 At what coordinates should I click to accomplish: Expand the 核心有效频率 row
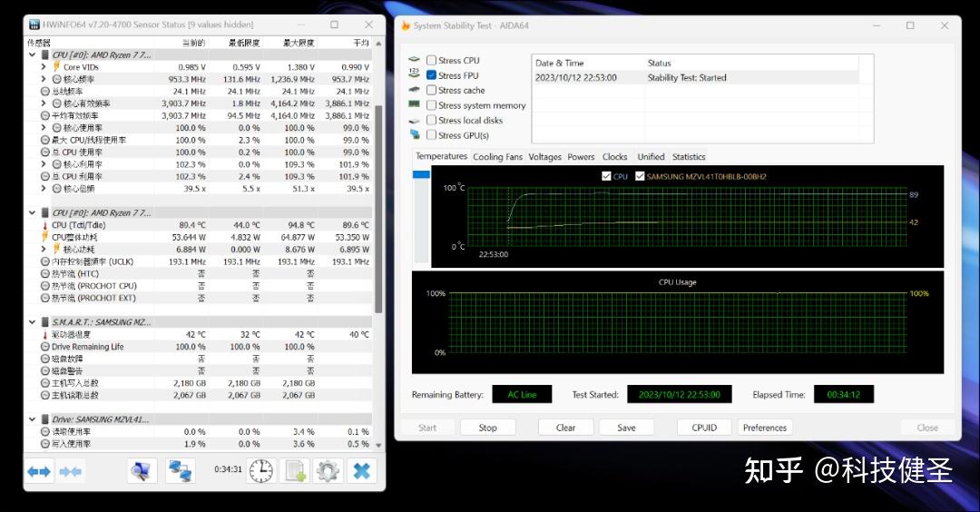point(44,103)
